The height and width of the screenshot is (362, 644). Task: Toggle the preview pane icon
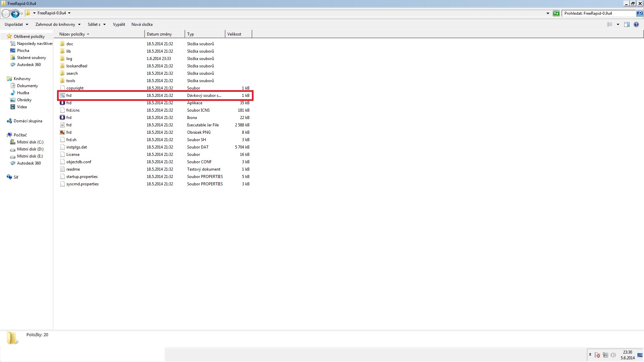click(627, 24)
